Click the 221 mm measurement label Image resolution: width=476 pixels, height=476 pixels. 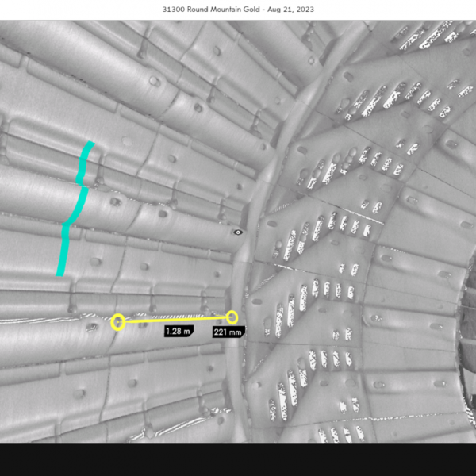coord(228,332)
